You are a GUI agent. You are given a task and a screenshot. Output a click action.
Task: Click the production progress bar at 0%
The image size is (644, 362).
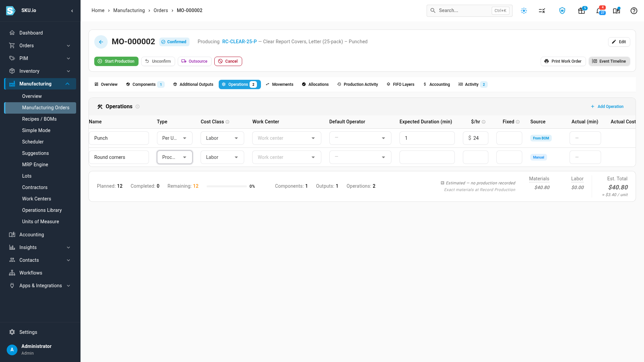227,186
